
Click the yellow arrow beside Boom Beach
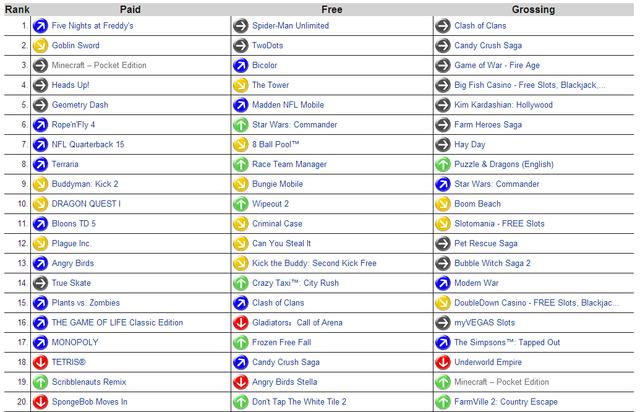442,203
